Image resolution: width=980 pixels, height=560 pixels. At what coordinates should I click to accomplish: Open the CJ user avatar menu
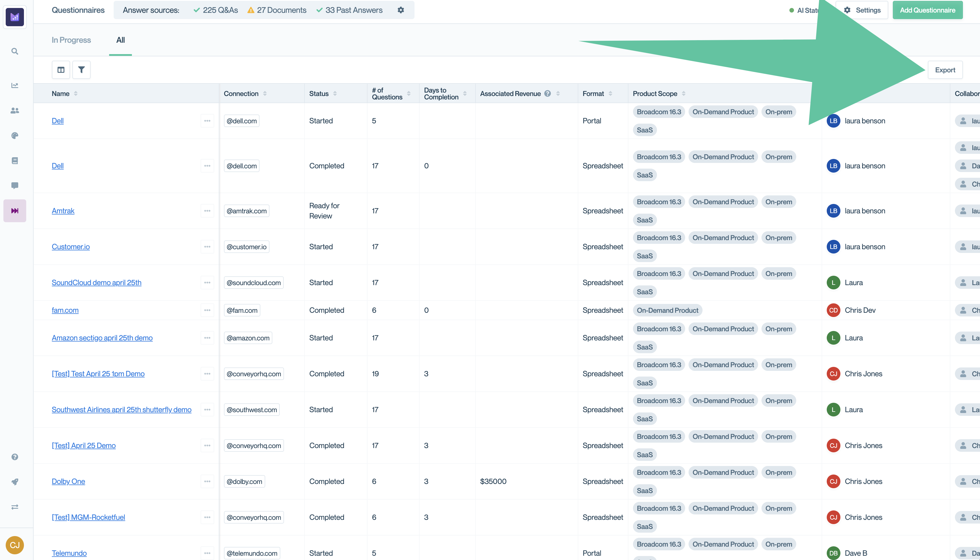pyautogui.click(x=15, y=545)
